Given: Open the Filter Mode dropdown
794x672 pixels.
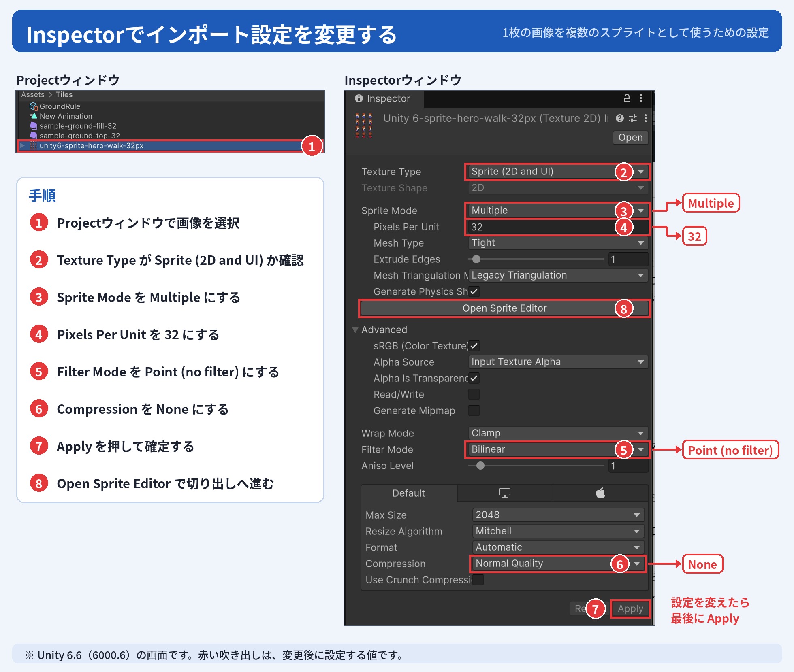Looking at the screenshot, I should (558, 449).
